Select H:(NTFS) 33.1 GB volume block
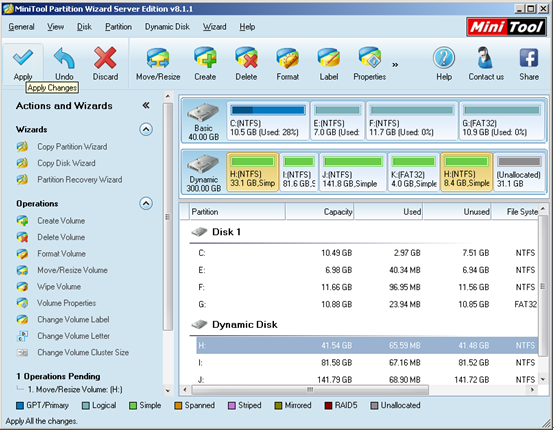The width and height of the screenshot is (554, 430). click(252, 172)
